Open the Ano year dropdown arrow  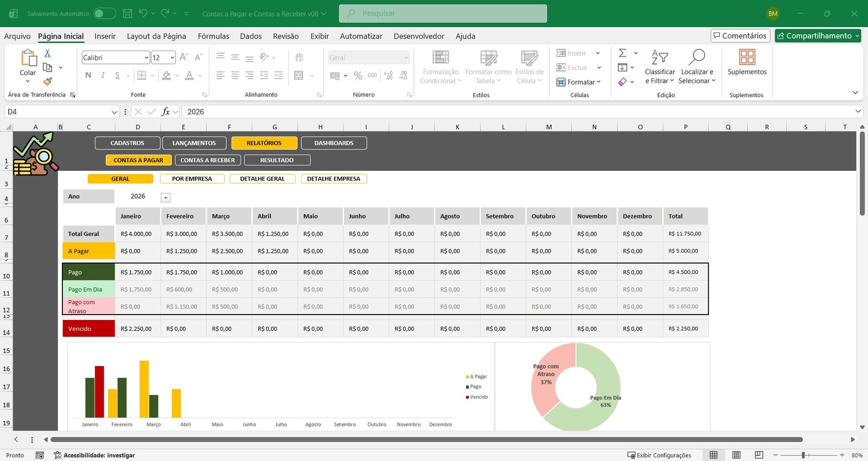click(x=166, y=198)
